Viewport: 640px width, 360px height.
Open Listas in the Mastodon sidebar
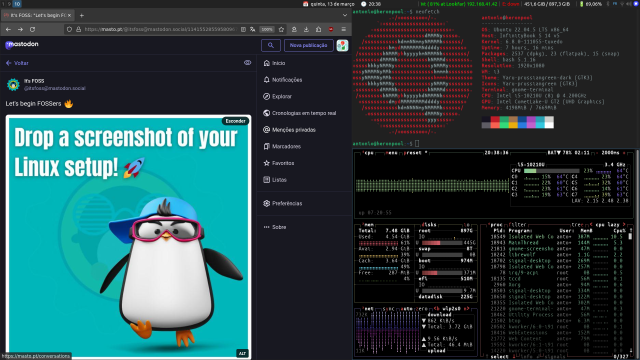275,180
